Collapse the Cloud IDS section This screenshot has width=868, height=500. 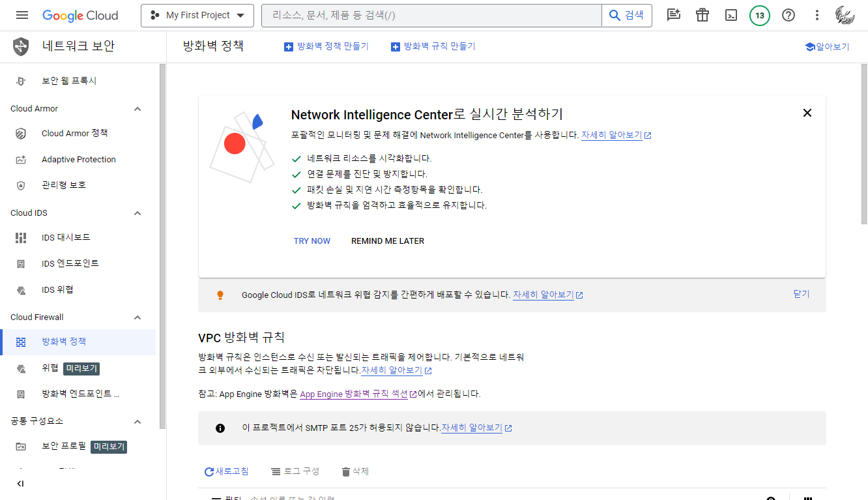(137, 213)
